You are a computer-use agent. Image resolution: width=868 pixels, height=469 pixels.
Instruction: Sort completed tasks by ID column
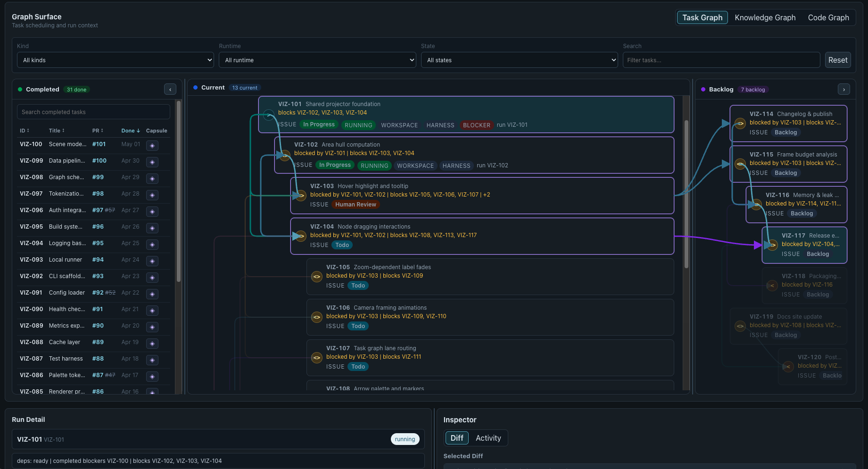(x=25, y=131)
